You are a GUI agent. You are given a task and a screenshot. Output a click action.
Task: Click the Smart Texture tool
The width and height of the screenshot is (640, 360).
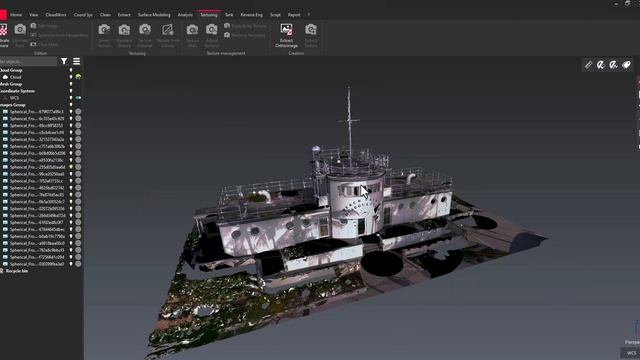(x=104, y=35)
